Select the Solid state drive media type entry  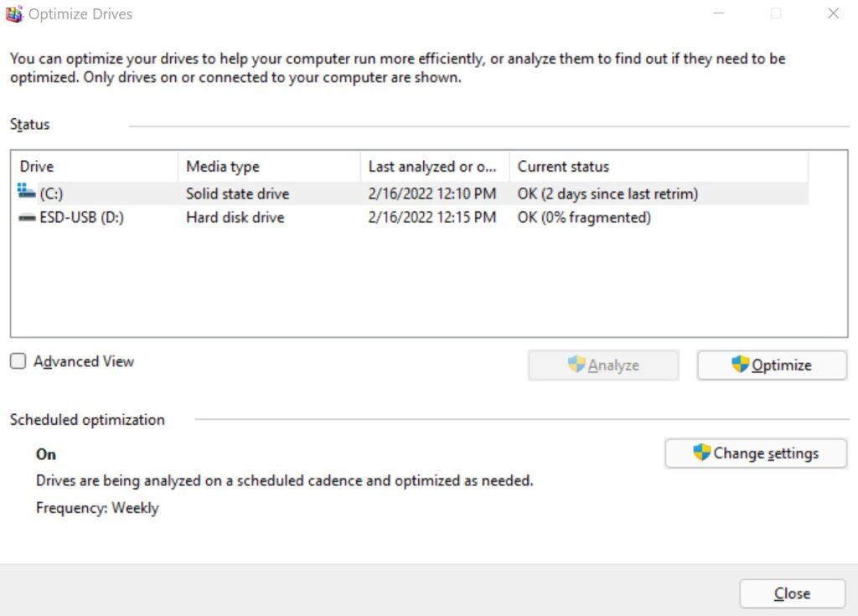point(236,193)
